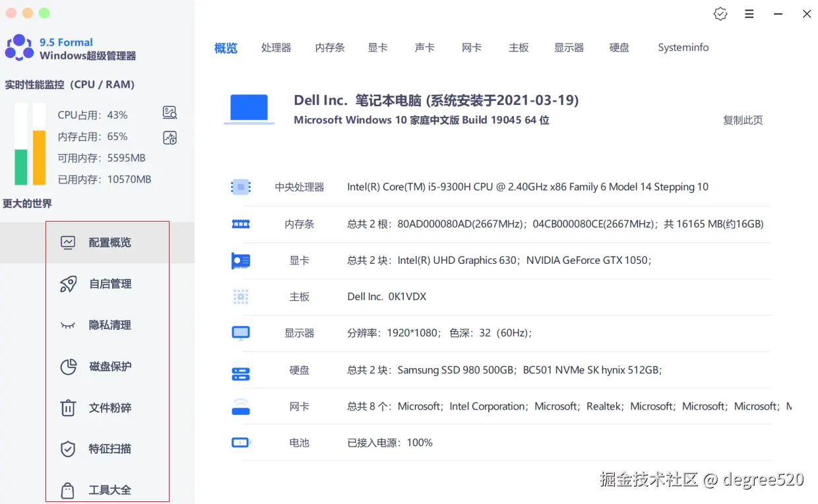The height and width of the screenshot is (504, 818).
Task: Click the NVIDIA GeForce GTX 1050 graphics text
Action: [x=587, y=261]
